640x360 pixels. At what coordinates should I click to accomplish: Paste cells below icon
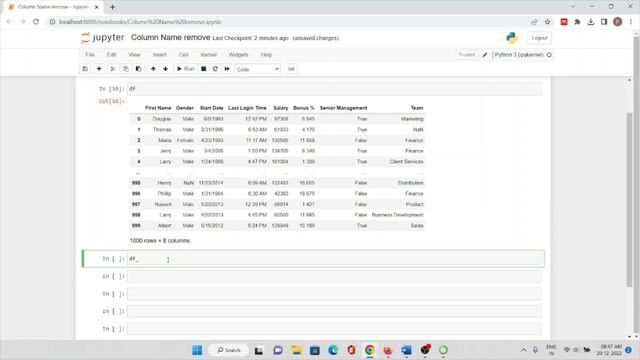click(138, 69)
